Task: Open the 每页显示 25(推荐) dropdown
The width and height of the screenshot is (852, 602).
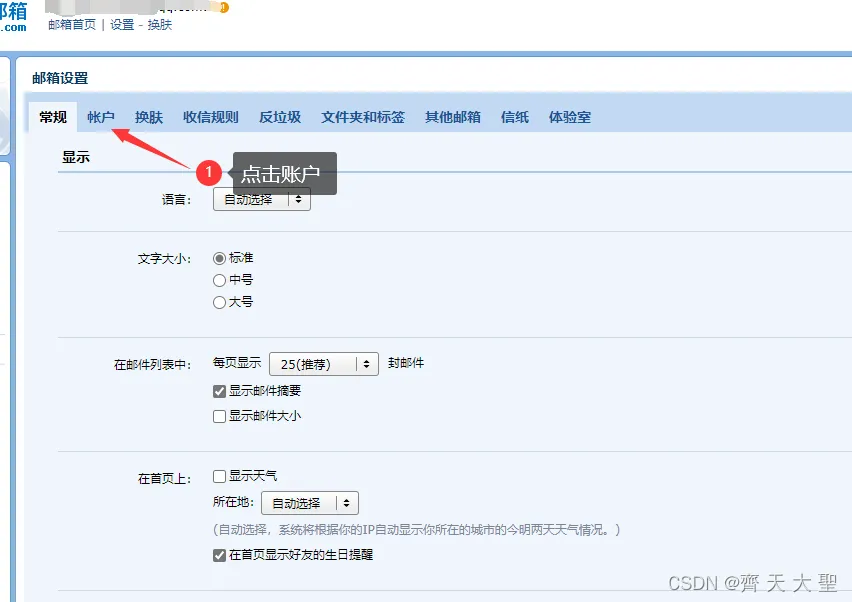Action: tap(324, 364)
